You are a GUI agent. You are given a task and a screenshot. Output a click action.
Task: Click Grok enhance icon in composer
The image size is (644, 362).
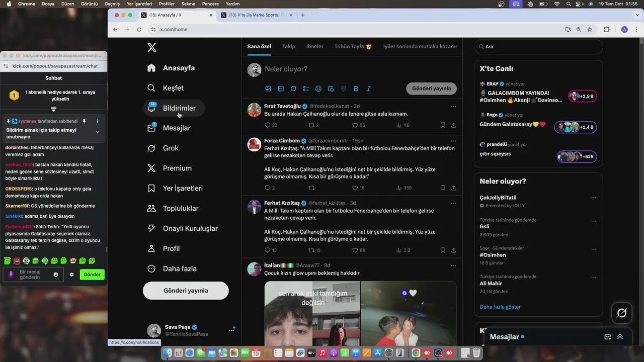[293, 88]
